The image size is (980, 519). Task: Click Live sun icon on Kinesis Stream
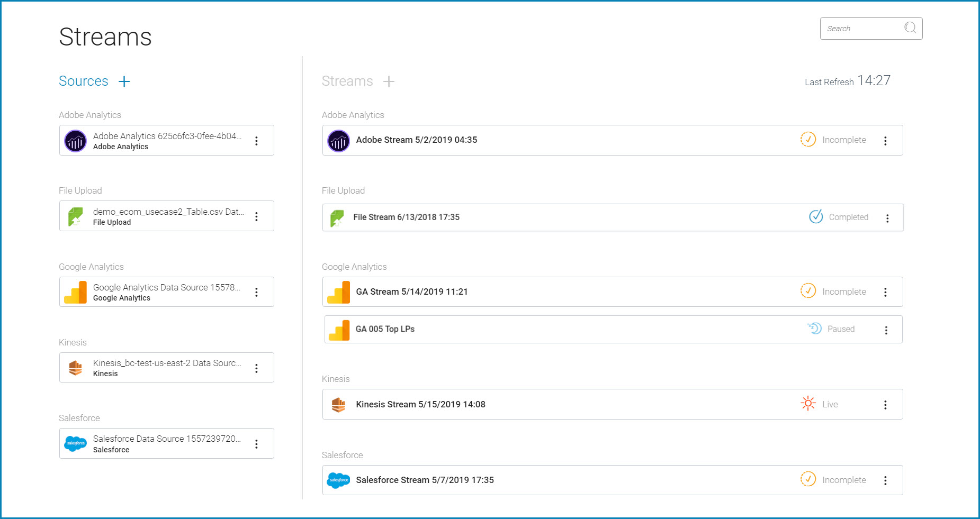pos(808,404)
